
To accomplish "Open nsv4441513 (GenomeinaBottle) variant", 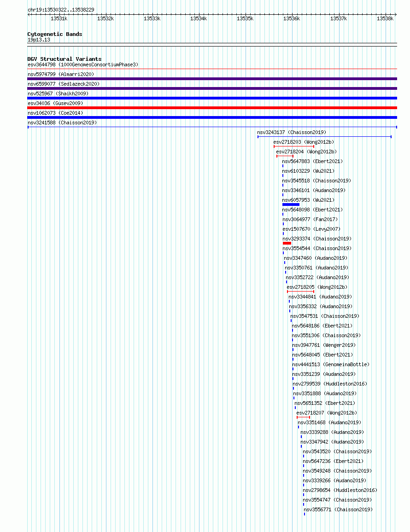I will pos(331,364).
